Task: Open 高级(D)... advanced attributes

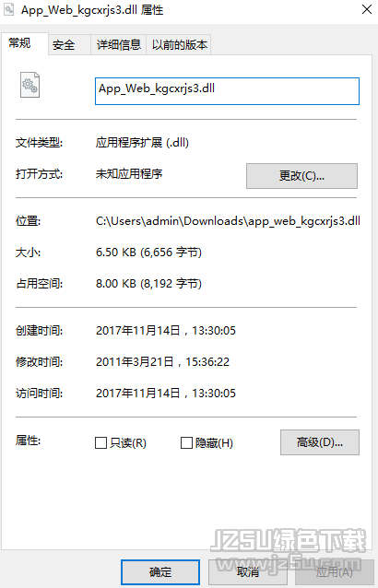Action: click(x=320, y=442)
